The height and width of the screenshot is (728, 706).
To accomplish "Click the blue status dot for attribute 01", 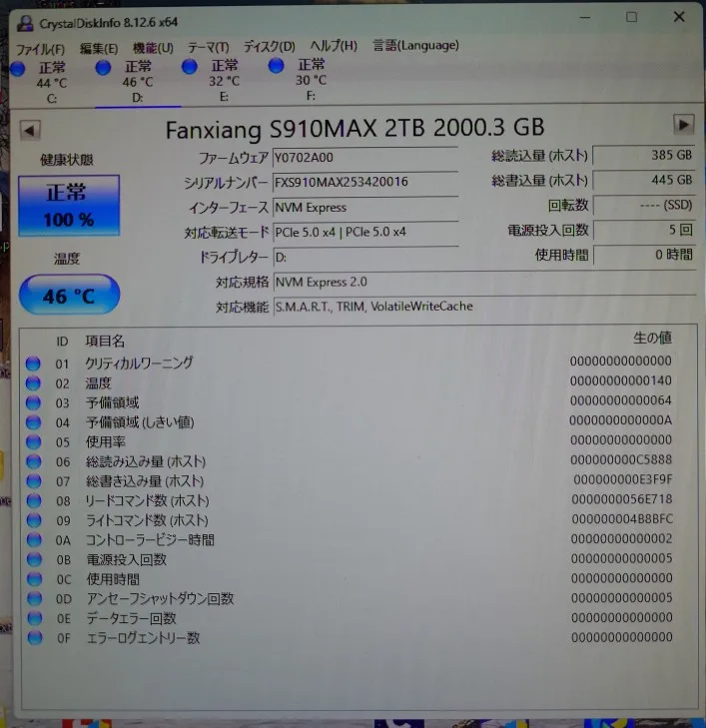I will click(33, 364).
